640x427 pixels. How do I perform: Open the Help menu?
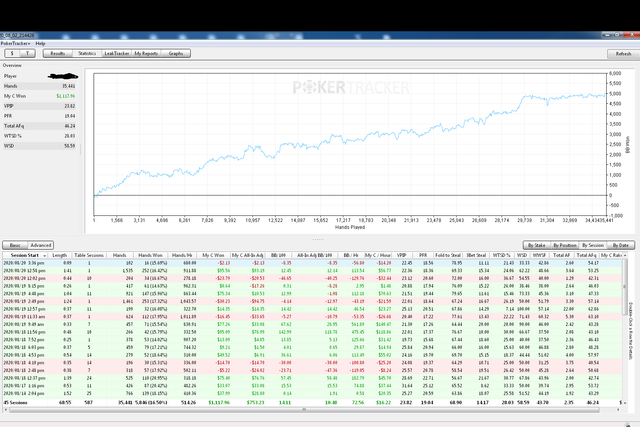click(40, 43)
